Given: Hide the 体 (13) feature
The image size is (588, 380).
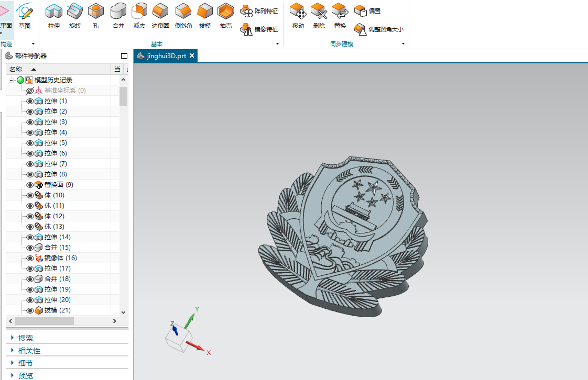Looking at the screenshot, I should coord(30,227).
